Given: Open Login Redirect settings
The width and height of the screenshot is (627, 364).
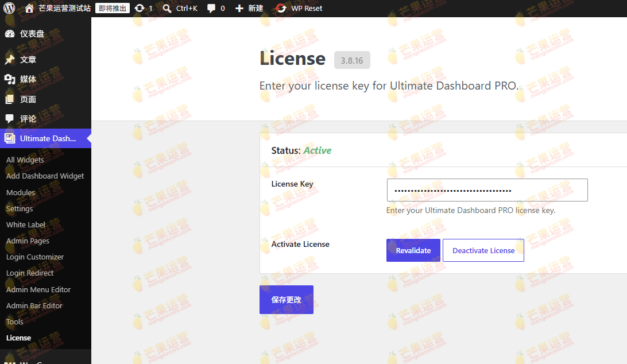Looking at the screenshot, I should click(30, 273).
